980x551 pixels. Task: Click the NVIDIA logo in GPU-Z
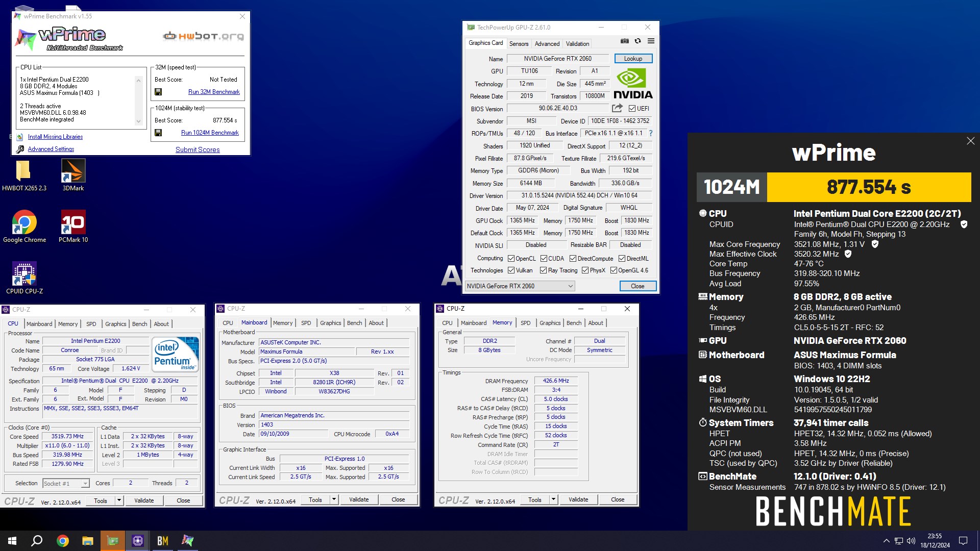633,84
